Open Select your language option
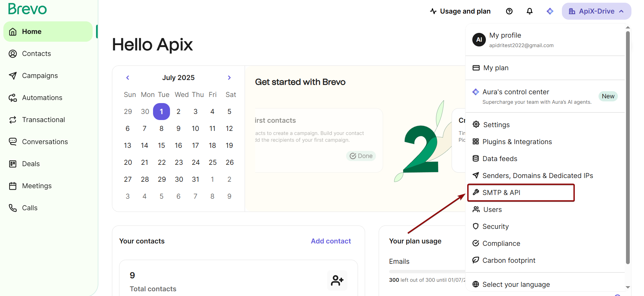The image size is (644, 296). (x=545, y=284)
